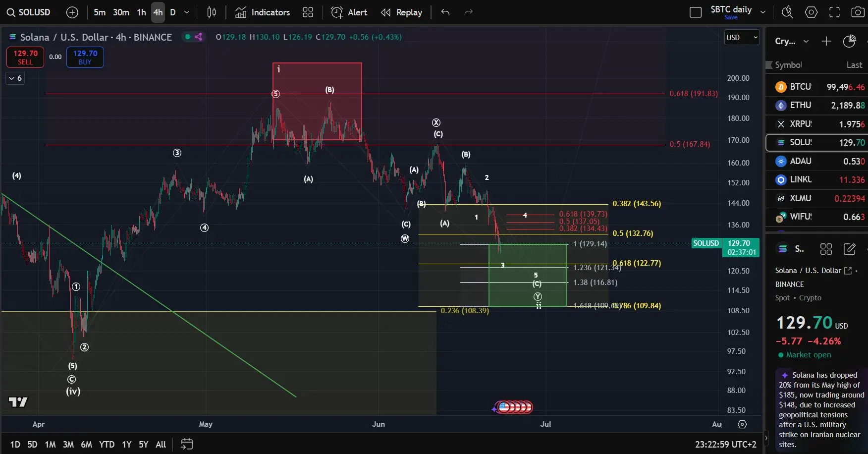Image resolution: width=868 pixels, height=454 pixels.
Task: Open the 23:22:59 UTC+2 timezone menu
Action: 725,445
